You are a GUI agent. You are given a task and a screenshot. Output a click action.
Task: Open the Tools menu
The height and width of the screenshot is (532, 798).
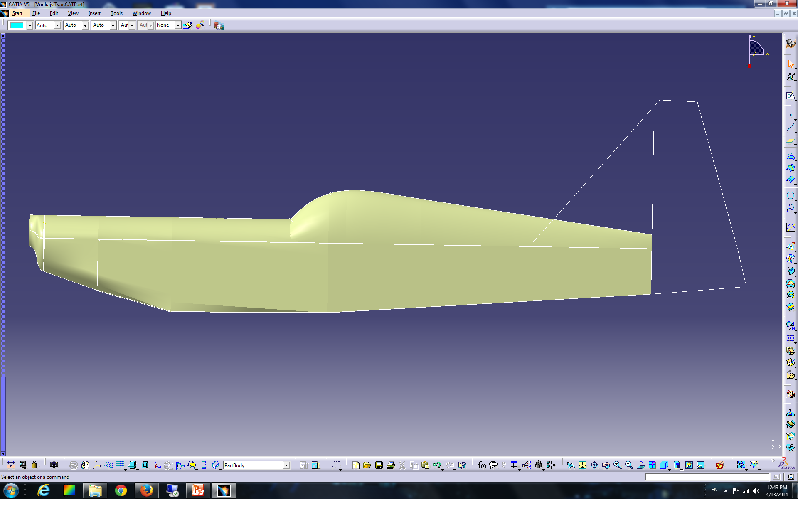click(x=116, y=13)
